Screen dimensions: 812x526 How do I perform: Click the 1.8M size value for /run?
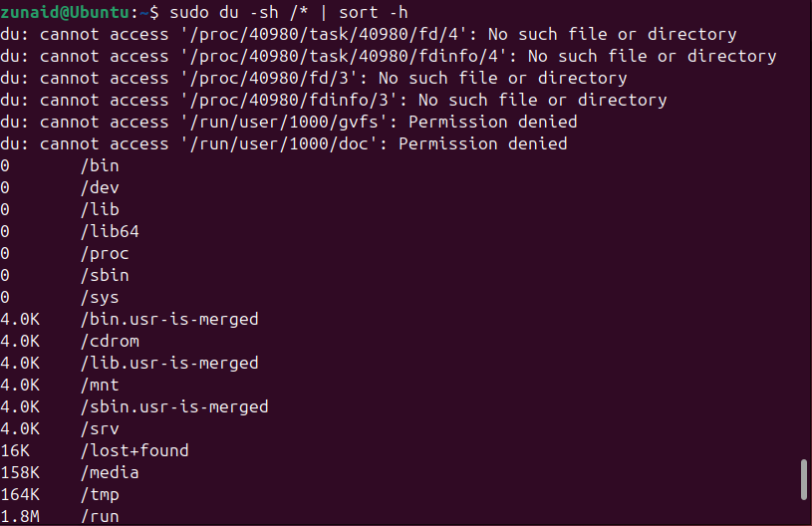click(20, 516)
